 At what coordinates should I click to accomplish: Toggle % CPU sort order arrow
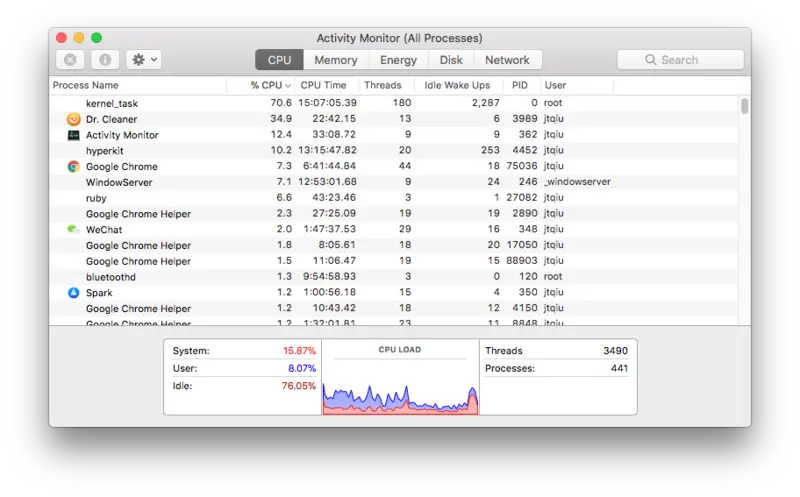[288, 86]
